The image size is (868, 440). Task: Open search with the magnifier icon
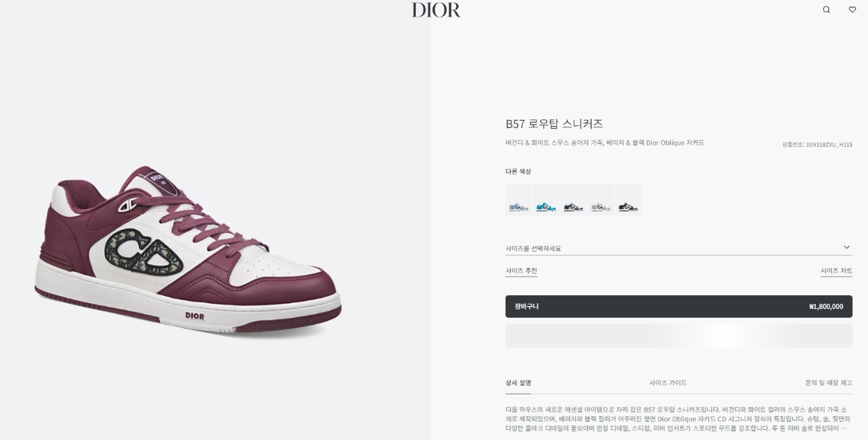(x=826, y=9)
